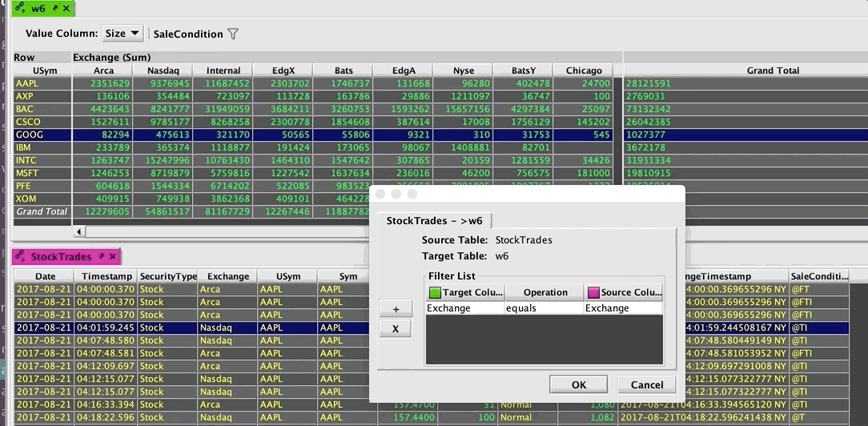The image size is (868, 426).
Task: Select the target column Exchange cell
Action: click(464, 307)
